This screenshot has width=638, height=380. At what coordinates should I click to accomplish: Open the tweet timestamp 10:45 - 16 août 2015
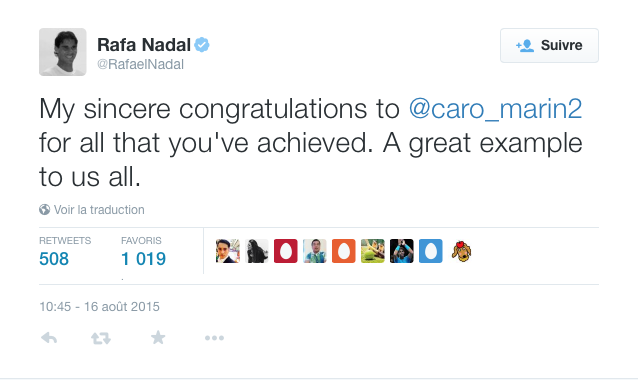click(x=99, y=306)
